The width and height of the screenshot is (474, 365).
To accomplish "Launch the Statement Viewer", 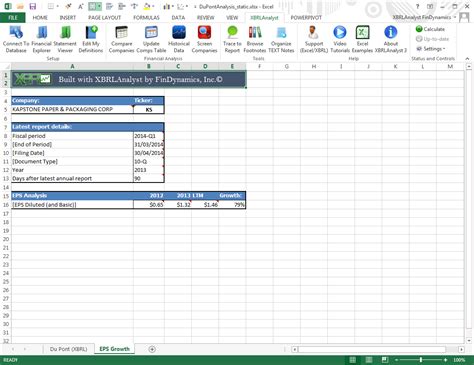I will pyautogui.click(x=65, y=39).
